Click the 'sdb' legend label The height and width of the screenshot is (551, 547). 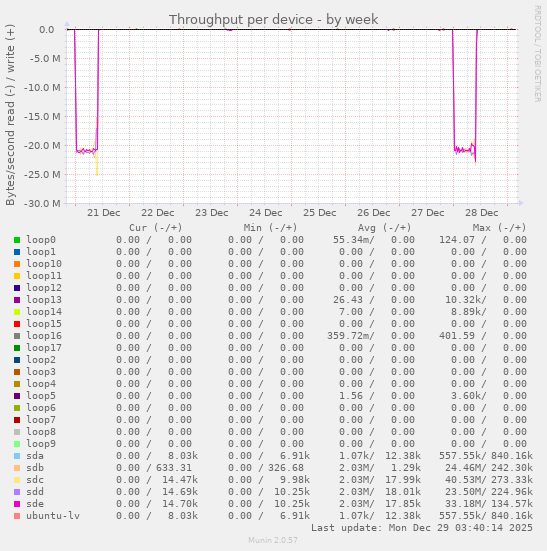tap(35, 468)
